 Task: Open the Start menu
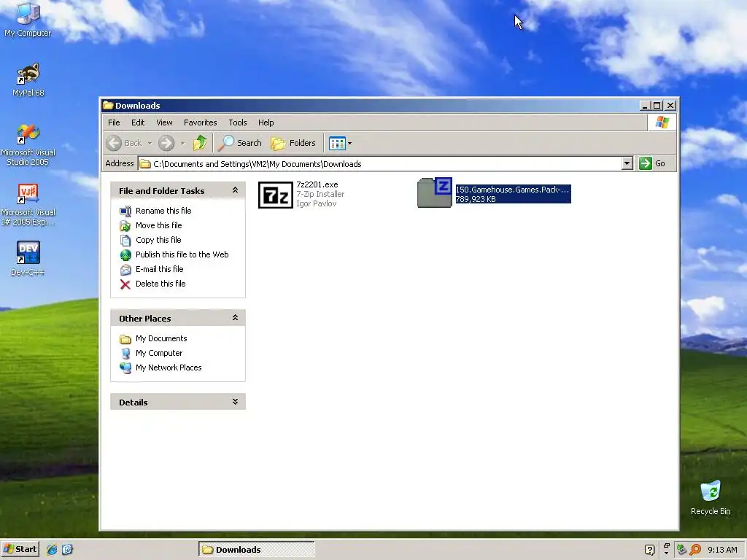[20, 549]
